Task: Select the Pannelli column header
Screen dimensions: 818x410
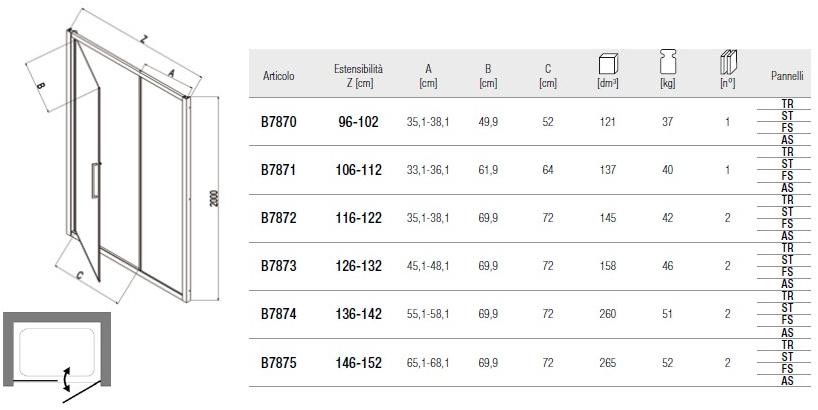Action: (x=787, y=76)
